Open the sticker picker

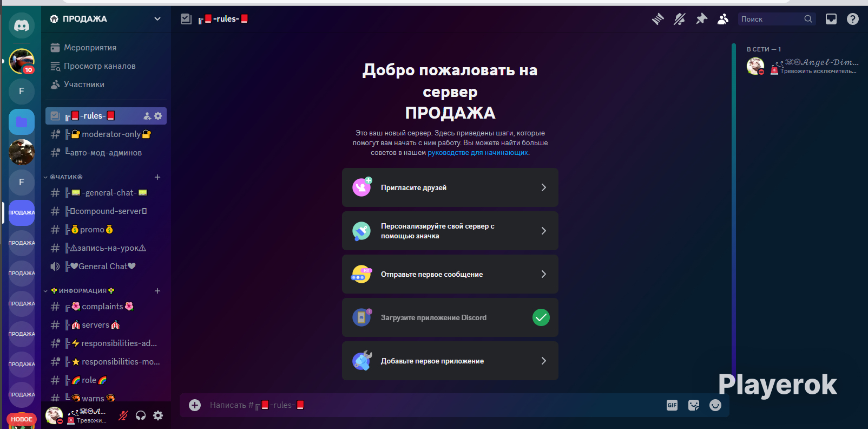pyautogui.click(x=694, y=405)
